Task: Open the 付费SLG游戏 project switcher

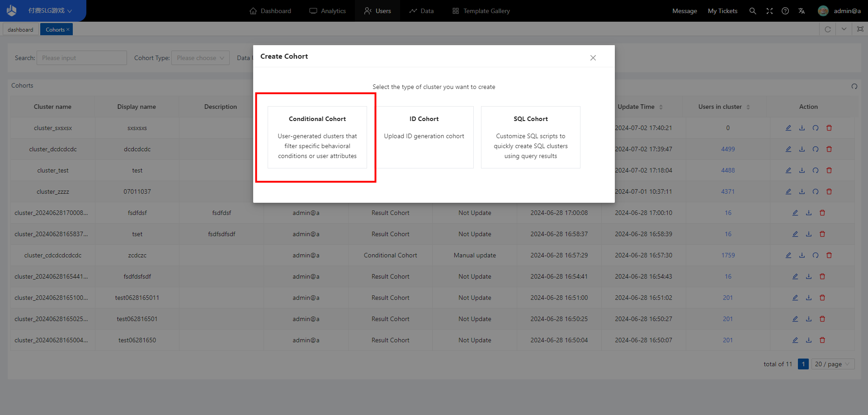Action: pyautogui.click(x=50, y=11)
